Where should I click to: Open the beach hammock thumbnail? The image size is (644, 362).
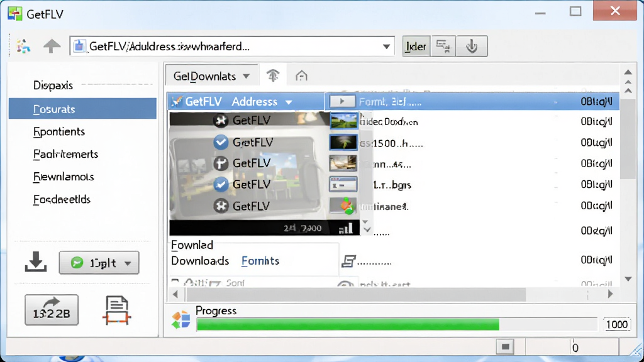tap(343, 164)
